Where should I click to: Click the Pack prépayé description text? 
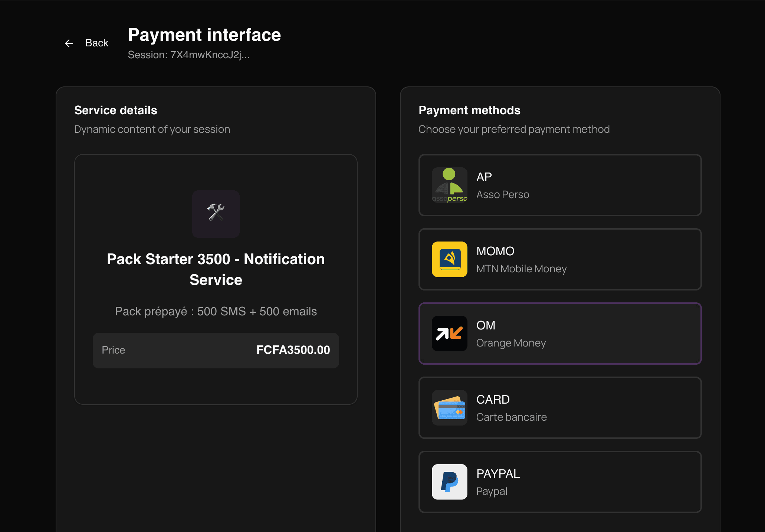(216, 311)
